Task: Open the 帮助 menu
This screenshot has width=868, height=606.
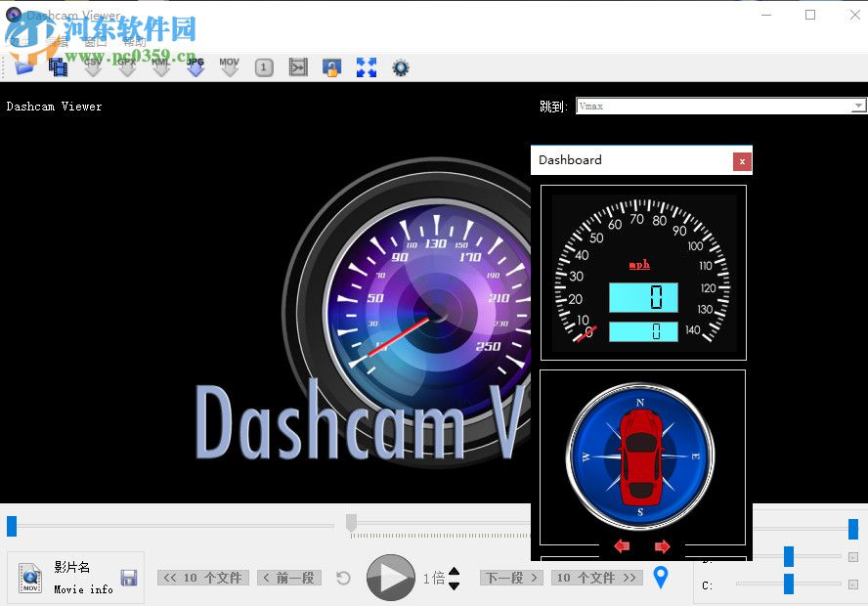Action: tap(135, 41)
